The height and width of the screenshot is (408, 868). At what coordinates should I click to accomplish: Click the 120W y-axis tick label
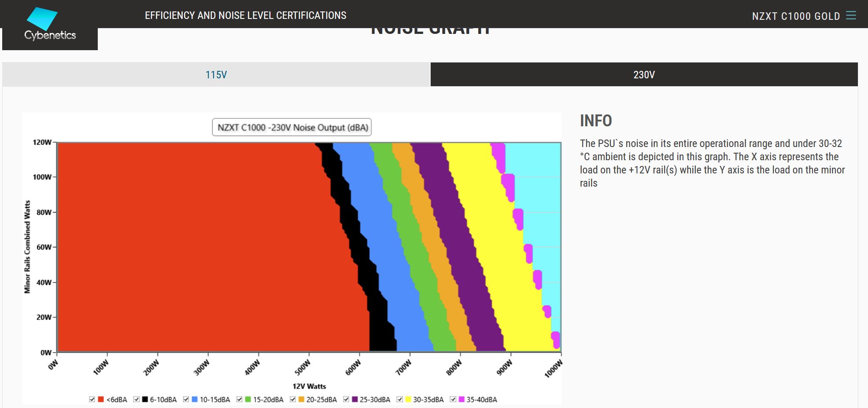pyautogui.click(x=42, y=142)
